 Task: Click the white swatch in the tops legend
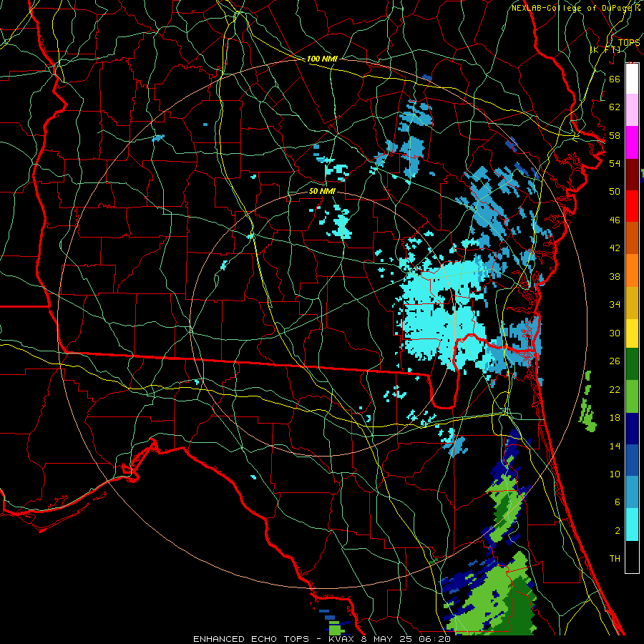pos(632,79)
